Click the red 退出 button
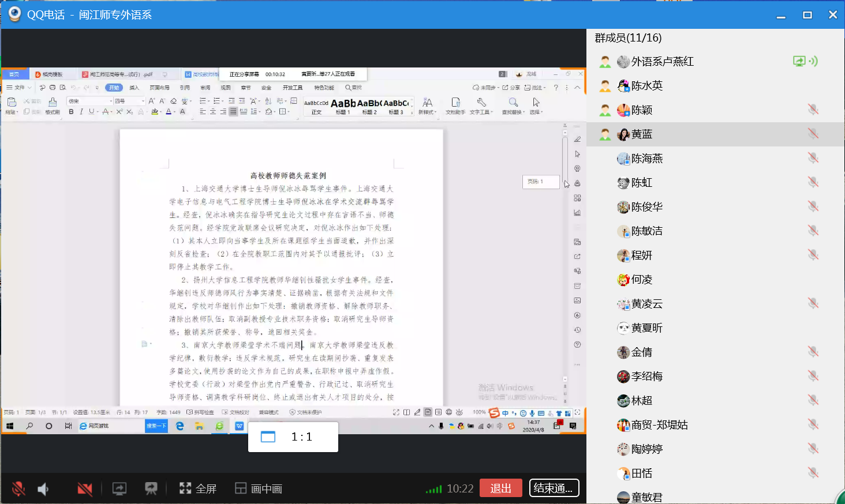845x504 pixels. click(501, 488)
